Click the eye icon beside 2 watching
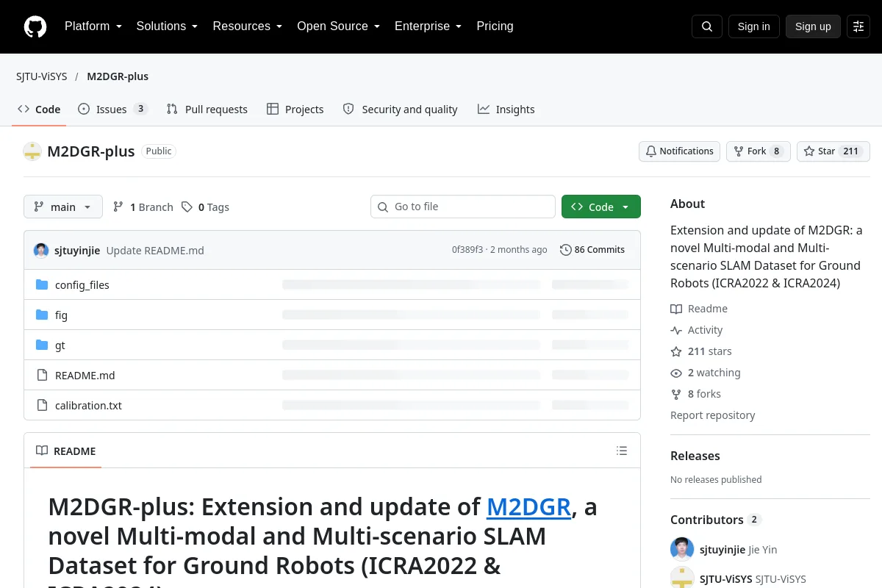Image resolution: width=882 pixels, height=588 pixels. coord(676,373)
